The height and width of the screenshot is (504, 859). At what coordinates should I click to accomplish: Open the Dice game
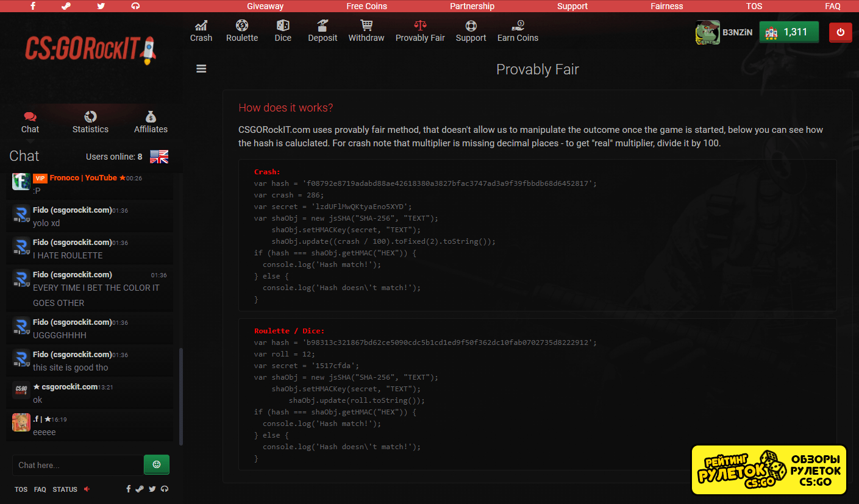tap(283, 31)
